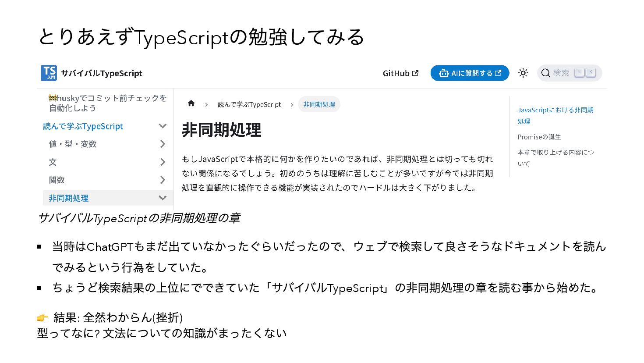Click the pointing hand emoji before 結果
The width and height of the screenshot is (644, 363).
click(x=42, y=317)
